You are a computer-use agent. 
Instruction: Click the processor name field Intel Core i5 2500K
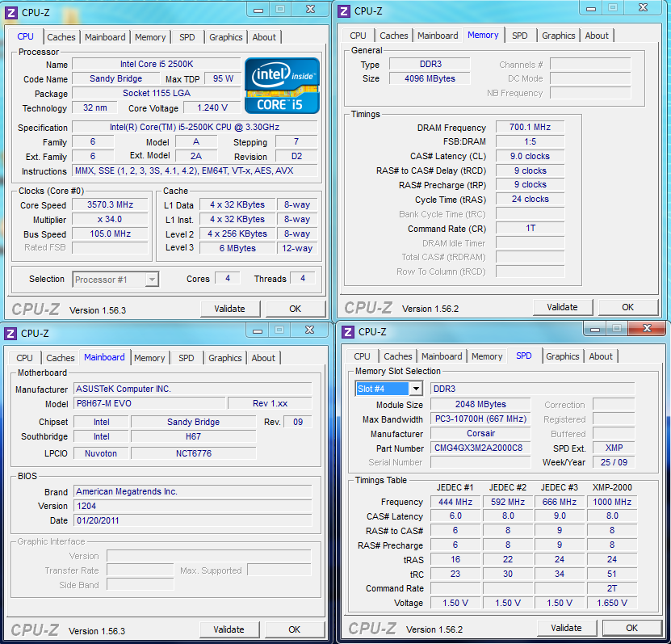(x=156, y=64)
